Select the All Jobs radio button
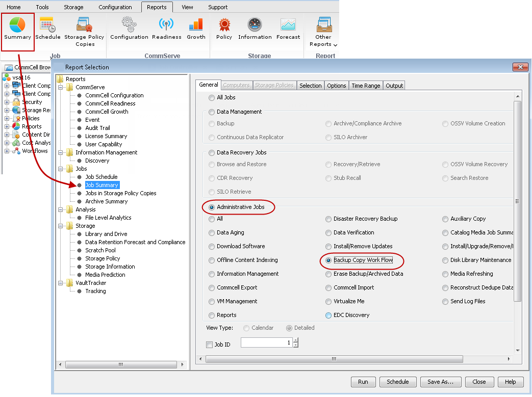Image resolution: width=532 pixels, height=397 pixels. [x=212, y=98]
